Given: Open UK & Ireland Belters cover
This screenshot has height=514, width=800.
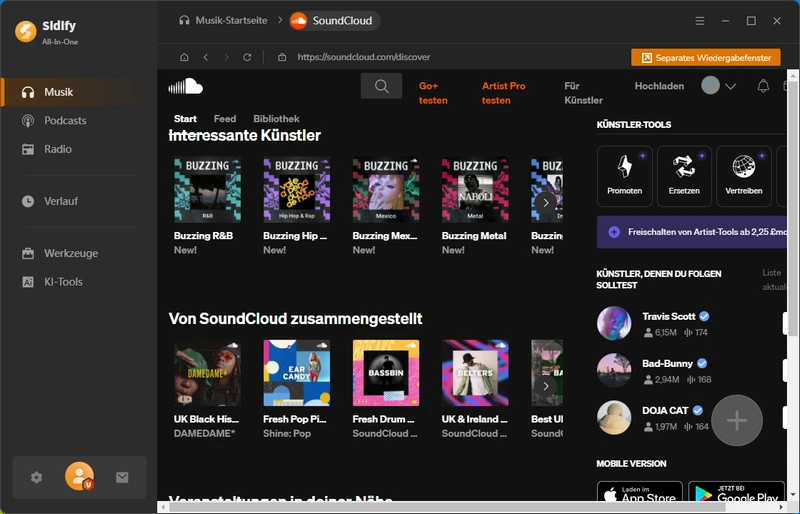Looking at the screenshot, I should coord(475,373).
